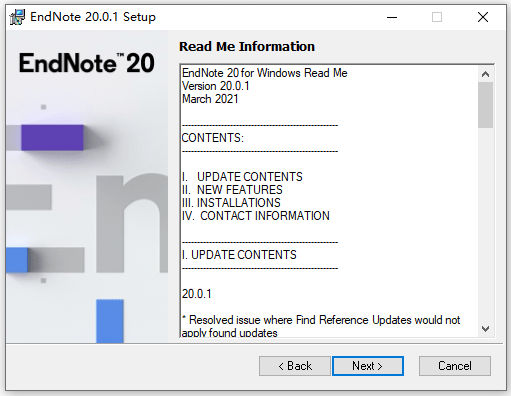Click 'II. NEW FEATURES' in the contents
Viewport: 511px width, 396px height.
tap(232, 190)
